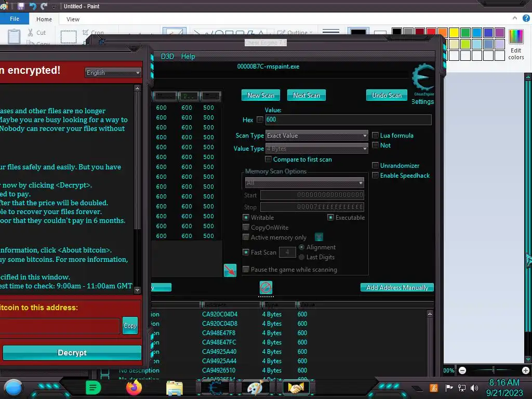
Task: Click the Color 1 black box in Paint
Action: click(358, 32)
